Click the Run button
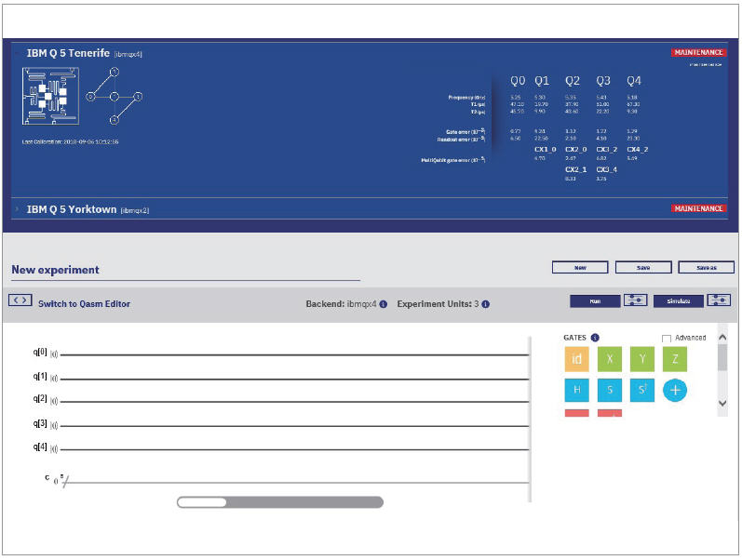Viewport: 742px width, 560px height. (x=594, y=301)
